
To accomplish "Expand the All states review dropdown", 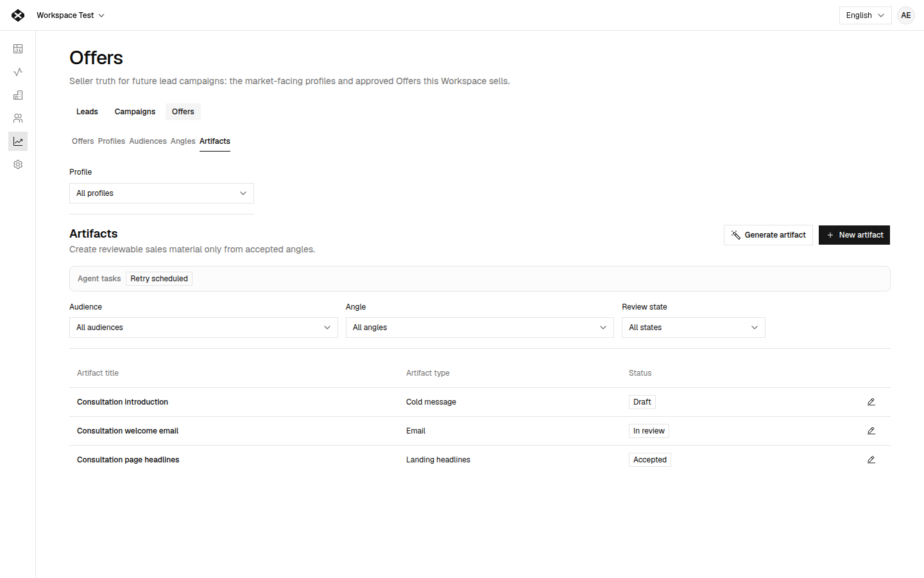I will (x=694, y=328).
